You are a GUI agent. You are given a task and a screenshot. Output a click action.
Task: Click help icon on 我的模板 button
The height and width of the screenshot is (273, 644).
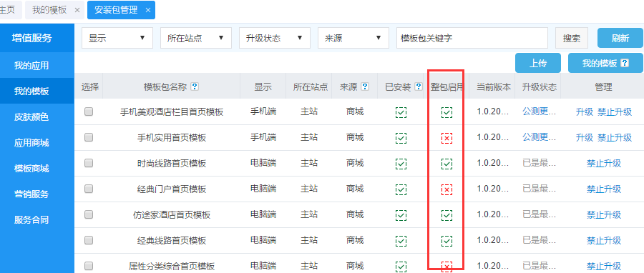[625, 63]
